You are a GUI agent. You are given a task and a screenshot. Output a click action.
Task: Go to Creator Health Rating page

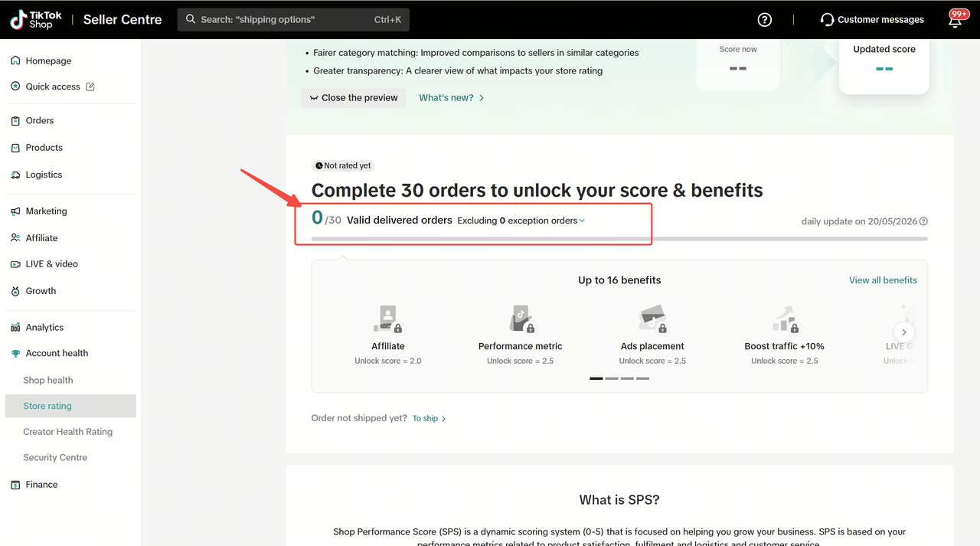[x=67, y=432]
